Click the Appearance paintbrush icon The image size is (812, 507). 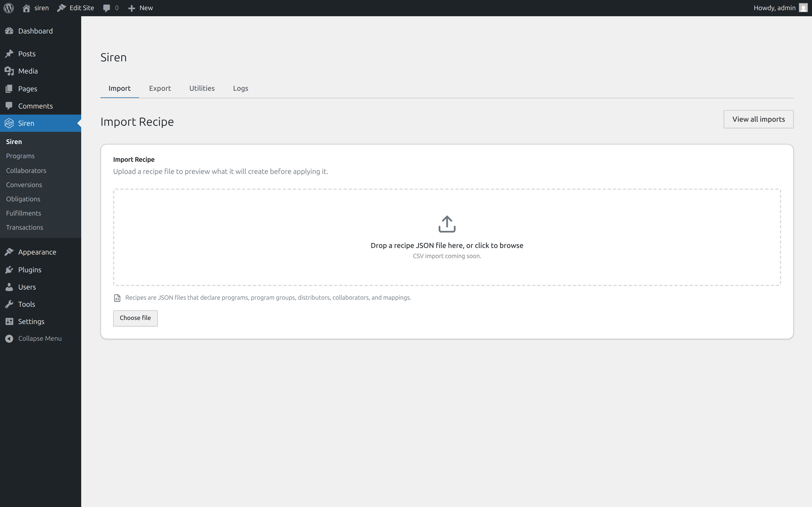[x=9, y=252]
